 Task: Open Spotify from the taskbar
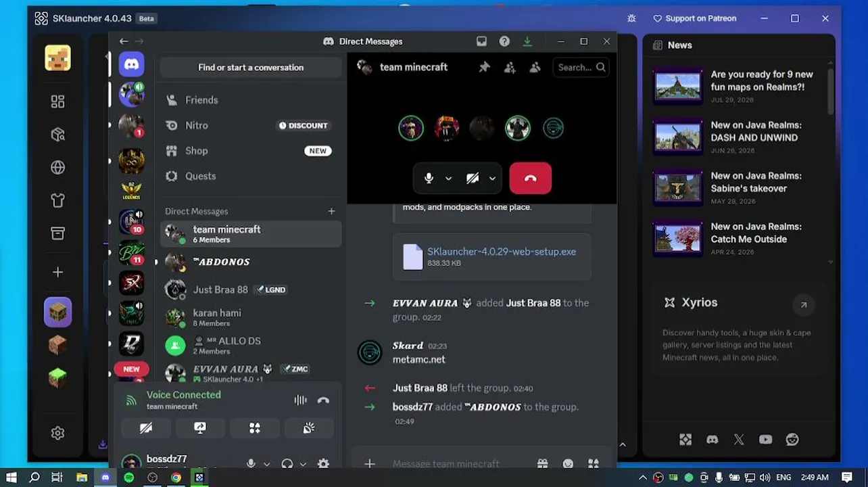tap(128, 478)
